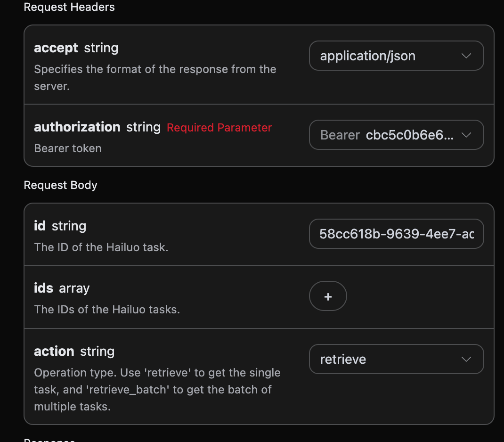Click "The IDs of the Hailuo tasks." description
This screenshot has width=504, height=442.
coord(107,310)
